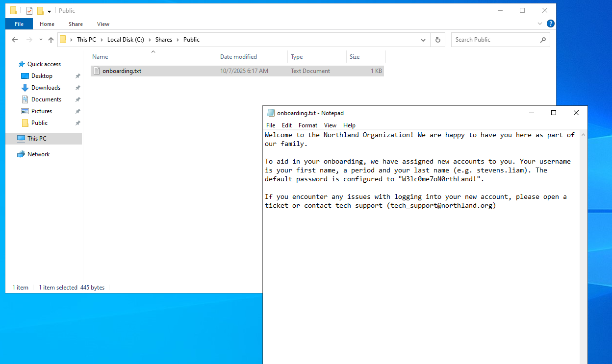
Task: Expand the ribbon with the chevron
Action: (539, 24)
